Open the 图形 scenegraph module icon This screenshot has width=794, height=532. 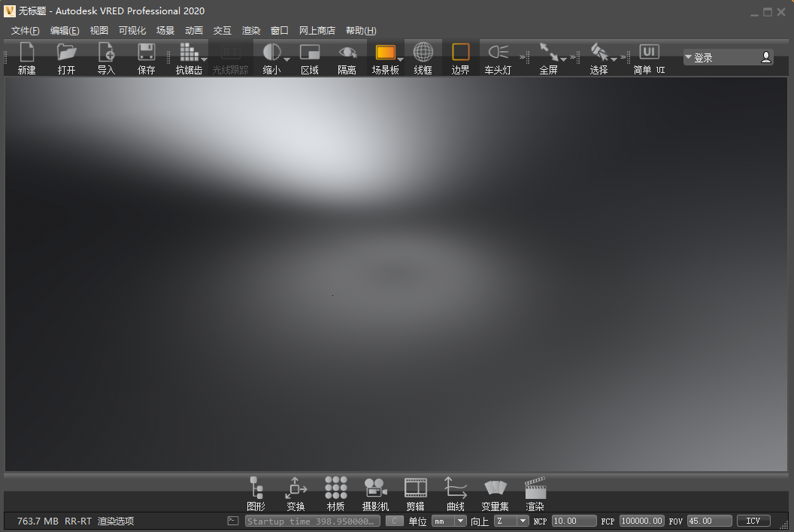pos(256,488)
